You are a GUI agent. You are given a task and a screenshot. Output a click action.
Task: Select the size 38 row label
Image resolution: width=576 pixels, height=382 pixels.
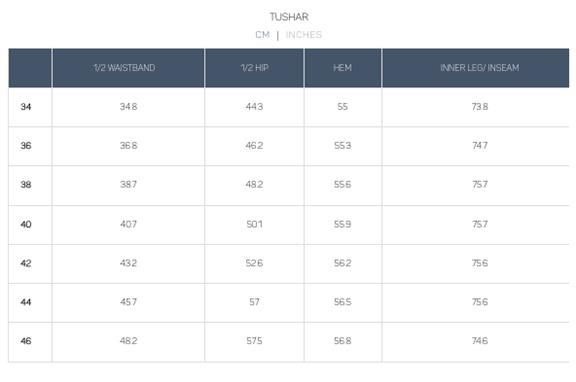(26, 185)
